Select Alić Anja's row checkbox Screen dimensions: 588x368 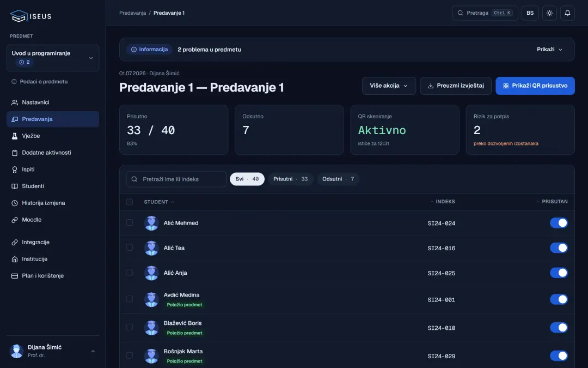130,273
